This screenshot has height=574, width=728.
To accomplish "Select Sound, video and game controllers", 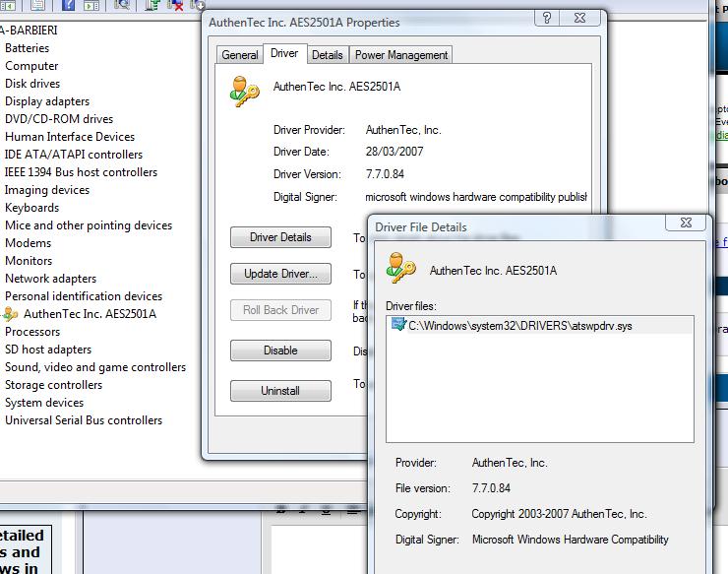I will [95, 367].
